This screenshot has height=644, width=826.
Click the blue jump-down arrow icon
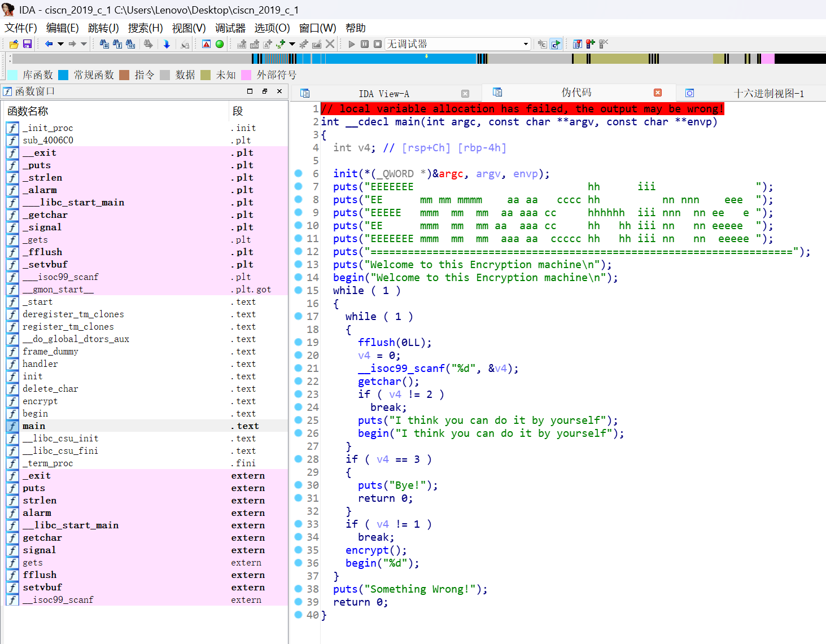click(x=167, y=44)
